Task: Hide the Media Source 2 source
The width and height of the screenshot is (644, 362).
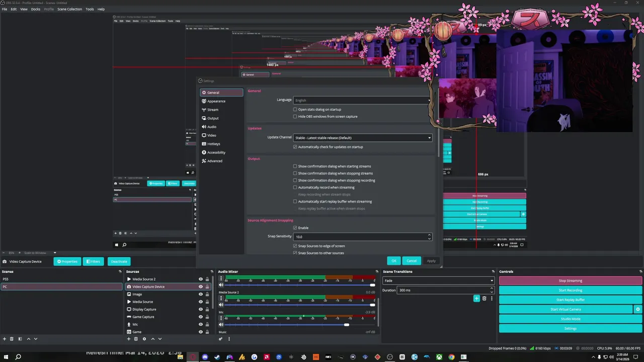Action: click(x=201, y=279)
